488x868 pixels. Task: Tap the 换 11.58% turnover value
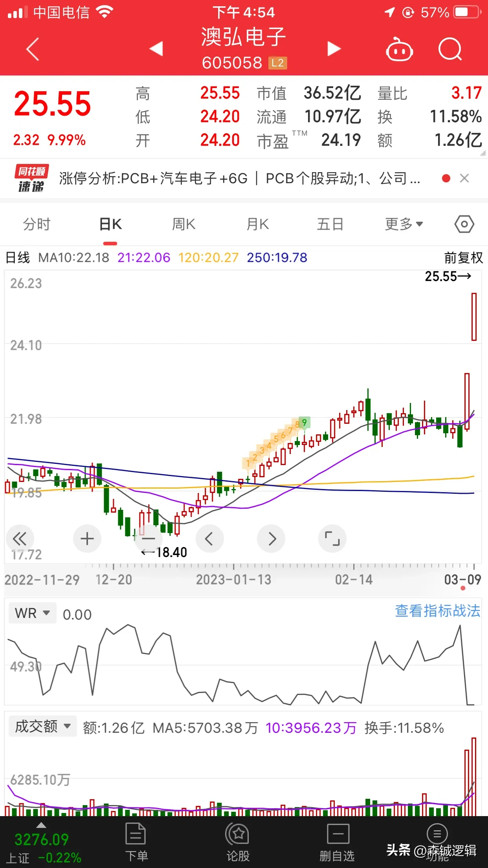pyautogui.click(x=456, y=117)
